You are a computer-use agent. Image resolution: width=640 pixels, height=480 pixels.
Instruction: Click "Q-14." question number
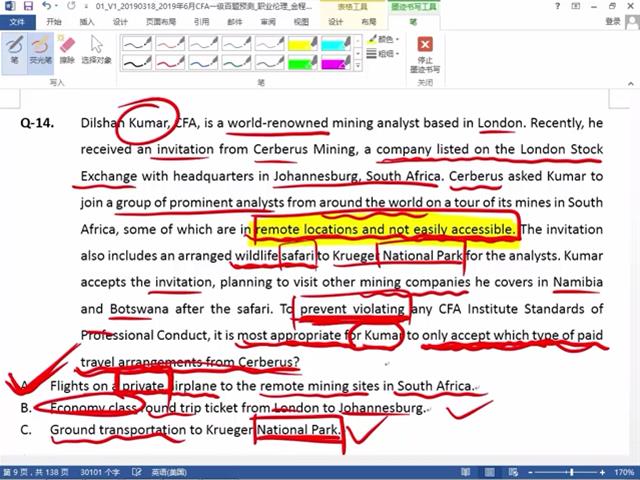point(37,123)
